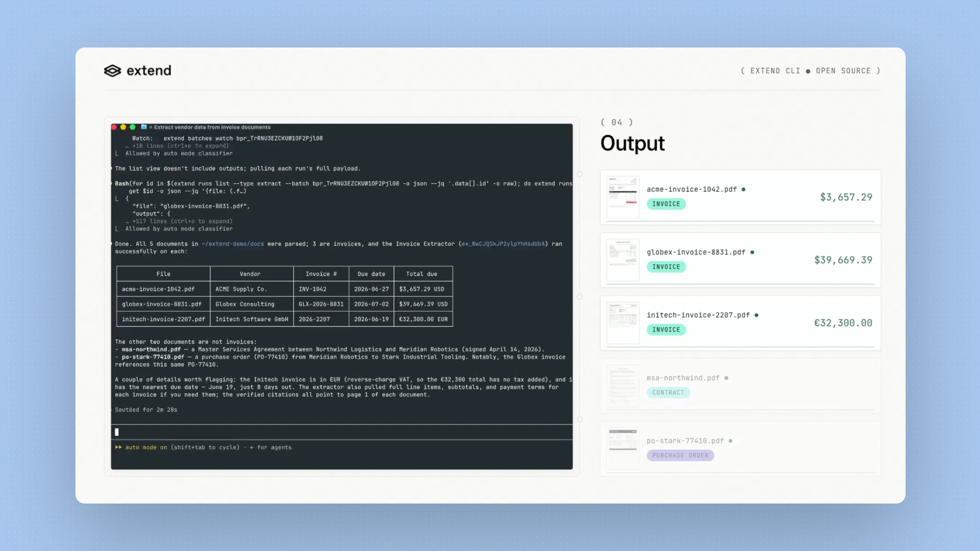Click the OPEN SOURCE header label
The height and width of the screenshot is (551, 980).
[x=843, y=71]
